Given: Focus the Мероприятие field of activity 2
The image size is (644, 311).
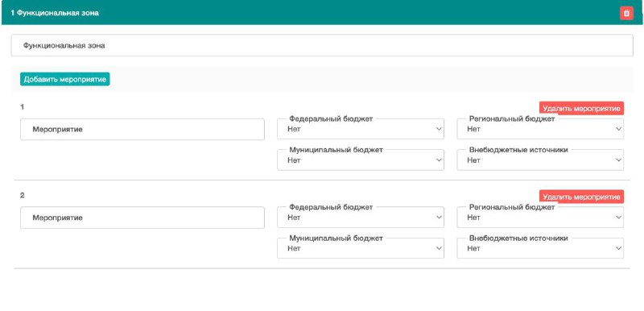Looking at the screenshot, I should coord(142,218).
